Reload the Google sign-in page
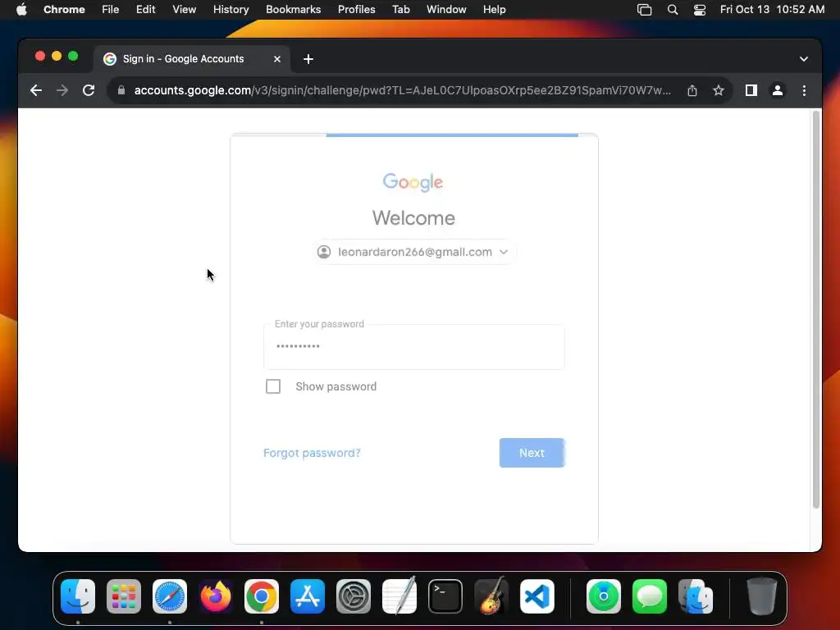This screenshot has width=840, height=630. tap(89, 90)
